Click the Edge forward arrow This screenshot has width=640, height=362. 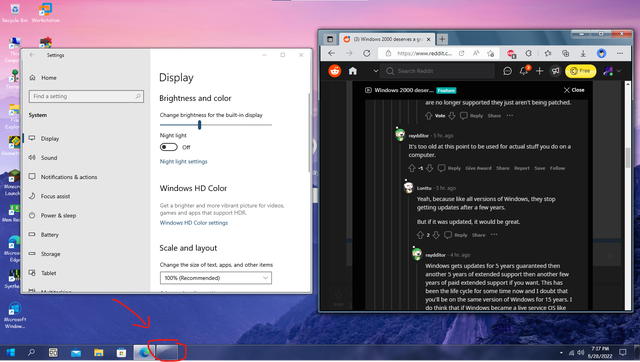349,53
